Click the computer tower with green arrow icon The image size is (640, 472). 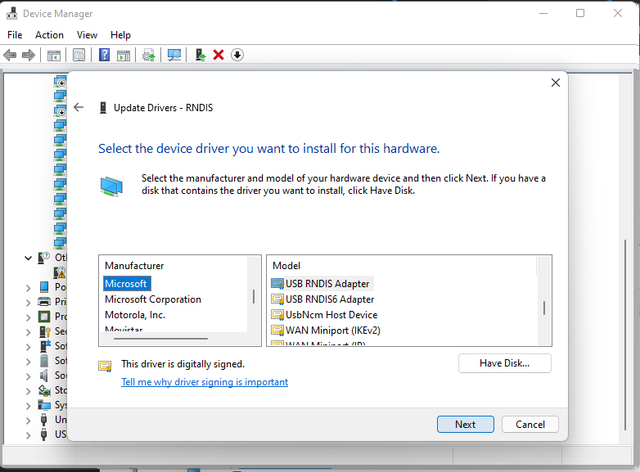pos(200,55)
